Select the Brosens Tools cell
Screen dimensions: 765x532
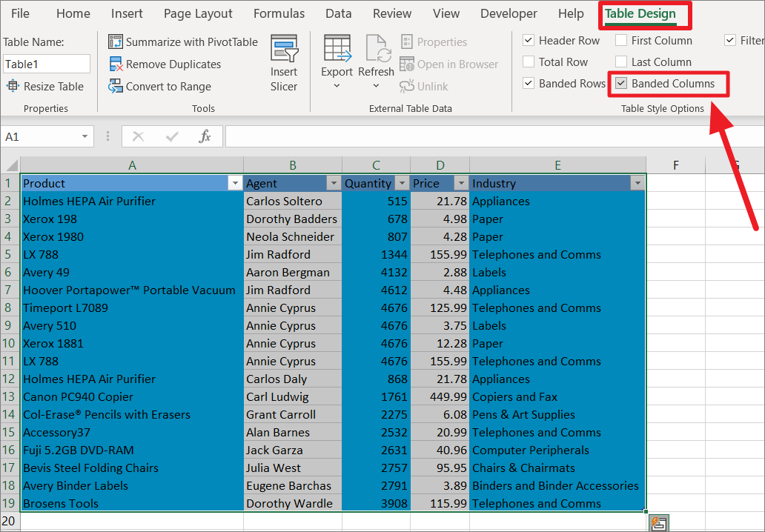(132, 503)
